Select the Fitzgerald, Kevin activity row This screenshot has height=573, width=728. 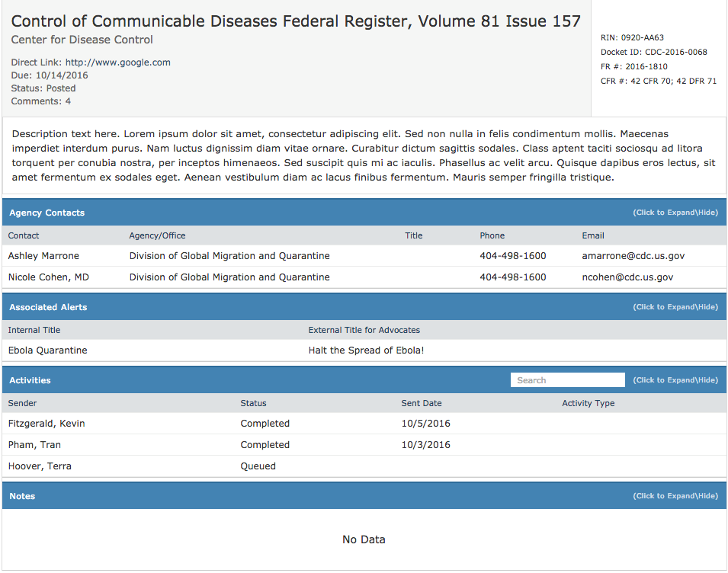tap(364, 424)
